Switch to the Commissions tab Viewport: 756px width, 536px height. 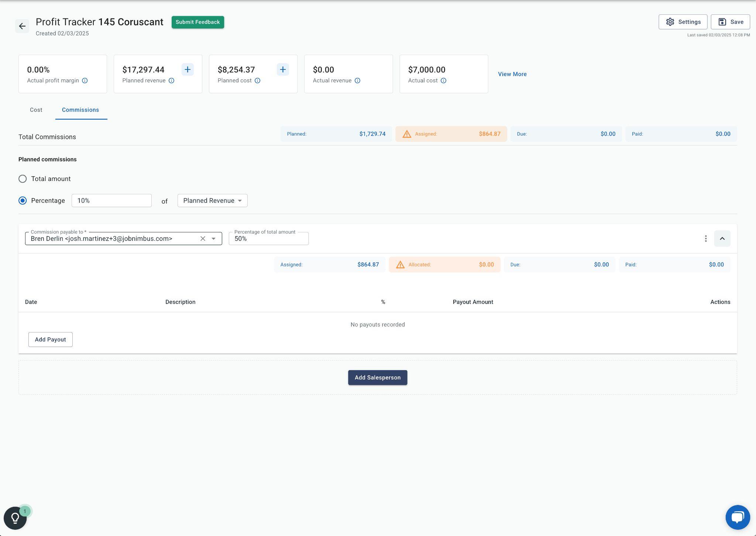(80, 110)
